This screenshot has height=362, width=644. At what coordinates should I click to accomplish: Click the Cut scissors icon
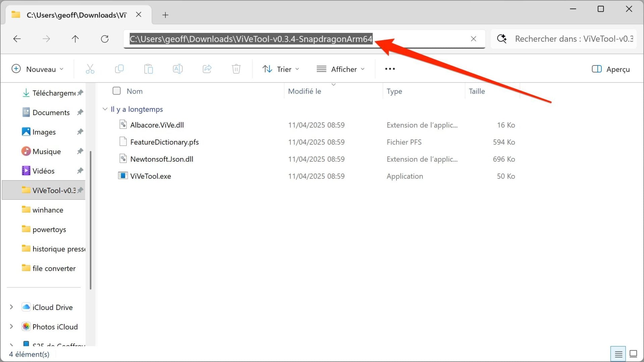tap(90, 69)
